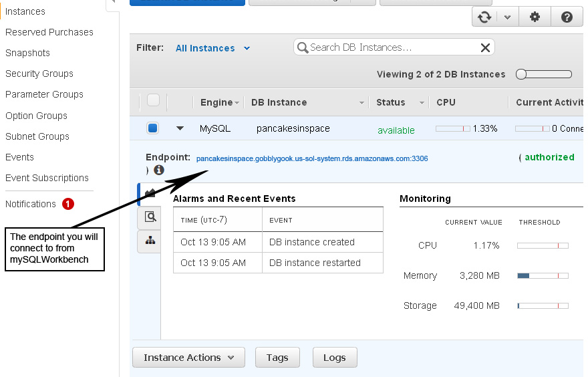
Task: Open Subnet Groups in the sidebar
Action: [x=37, y=136]
